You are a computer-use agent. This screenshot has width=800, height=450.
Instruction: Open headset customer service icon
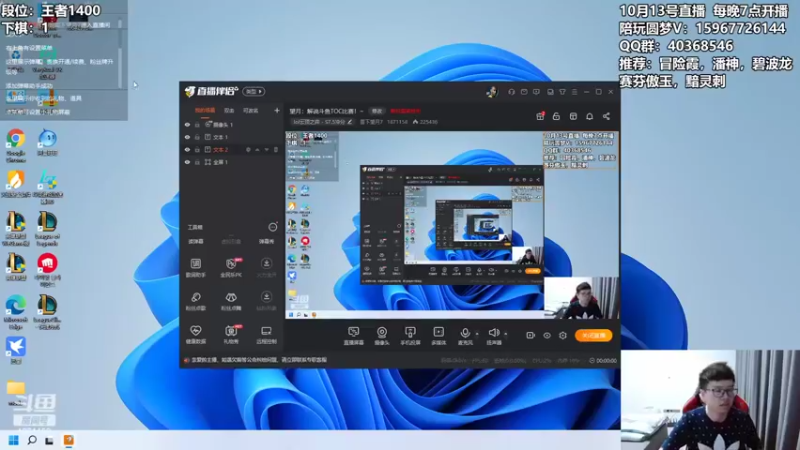tap(511, 92)
